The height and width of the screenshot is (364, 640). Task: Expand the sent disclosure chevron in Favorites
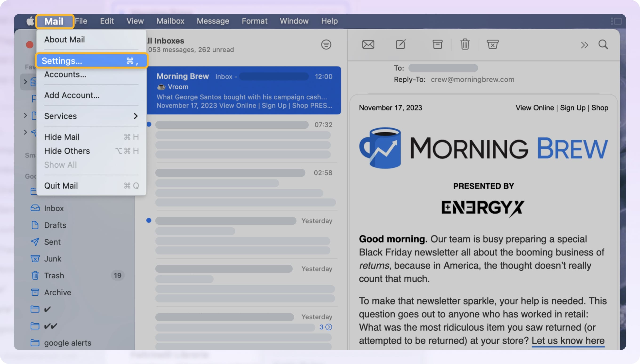(x=25, y=132)
